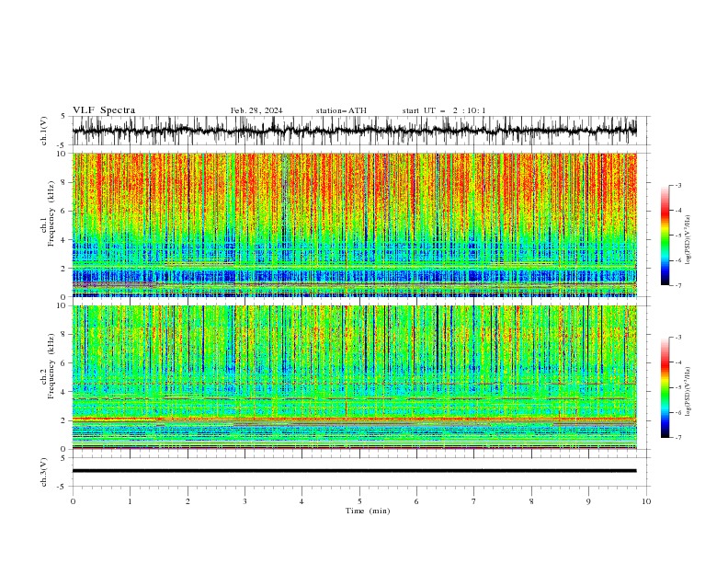Click the ch.3 voltage trace plot
The width and height of the screenshot is (728, 563).
coord(360,472)
